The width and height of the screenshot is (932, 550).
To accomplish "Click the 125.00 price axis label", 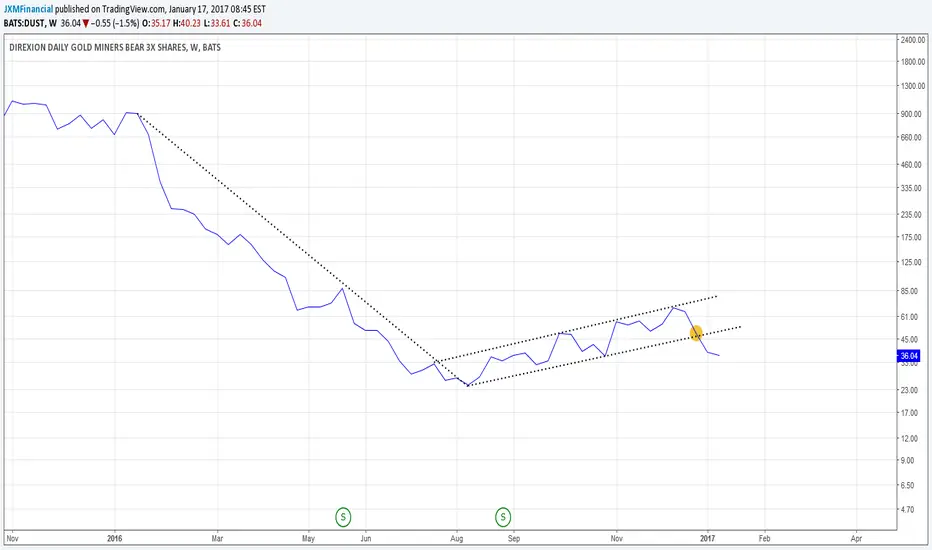I will pos(911,262).
